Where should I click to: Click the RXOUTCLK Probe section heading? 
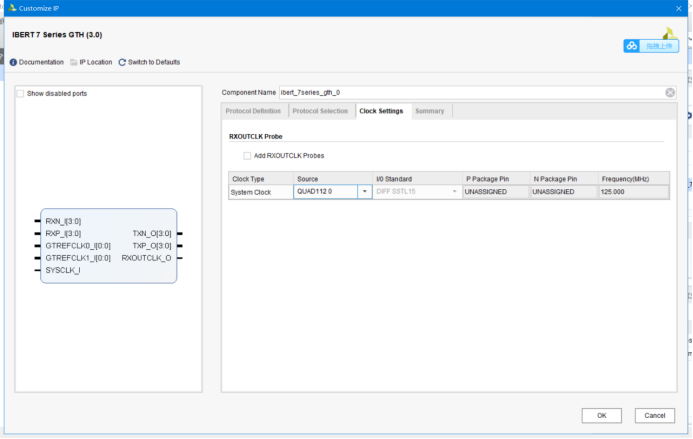(x=255, y=137)
